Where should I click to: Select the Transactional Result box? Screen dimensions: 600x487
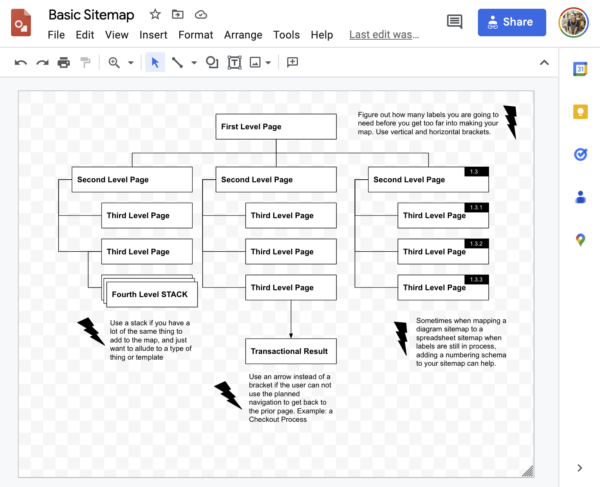point(291,351)
